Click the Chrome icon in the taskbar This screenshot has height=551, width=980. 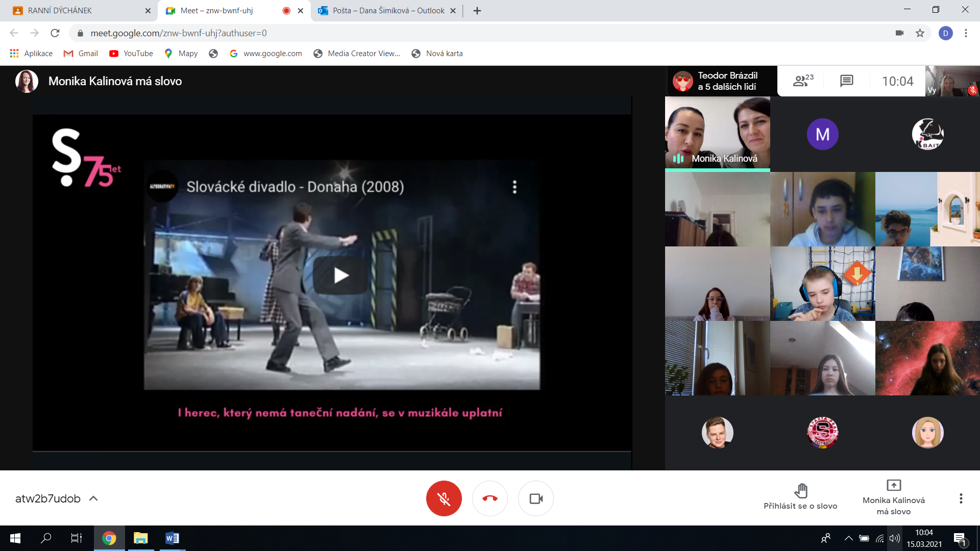click(x=109, y=538)
